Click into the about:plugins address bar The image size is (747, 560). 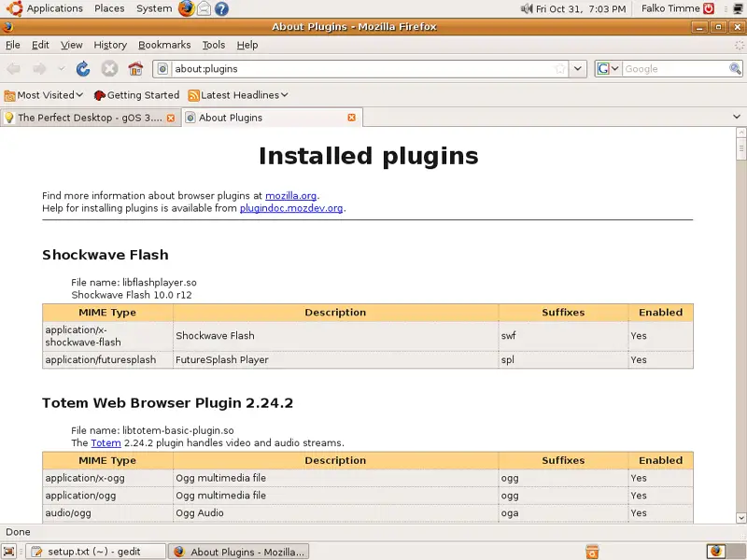362,69
